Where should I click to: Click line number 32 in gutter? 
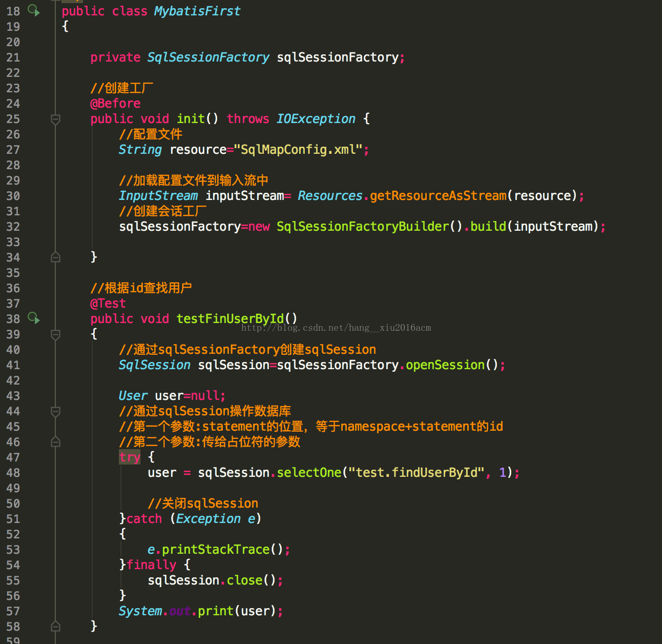(13, 227)
